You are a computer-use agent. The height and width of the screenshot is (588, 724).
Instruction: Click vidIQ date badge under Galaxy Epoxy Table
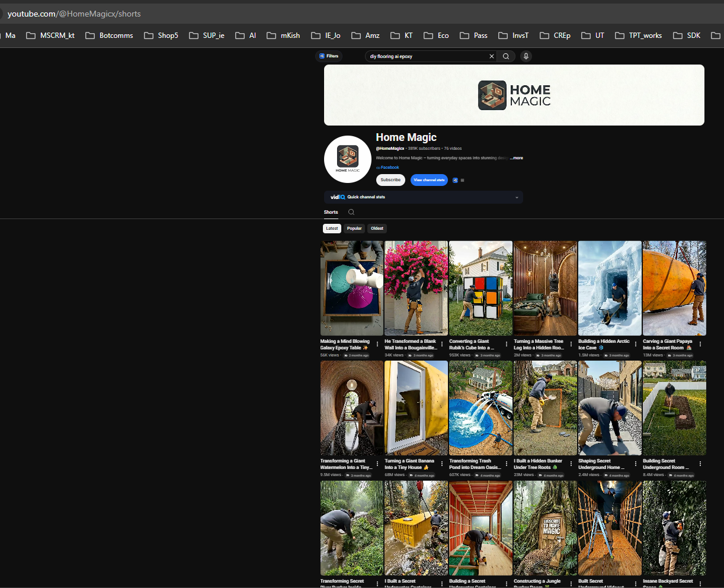click(357, 355)
